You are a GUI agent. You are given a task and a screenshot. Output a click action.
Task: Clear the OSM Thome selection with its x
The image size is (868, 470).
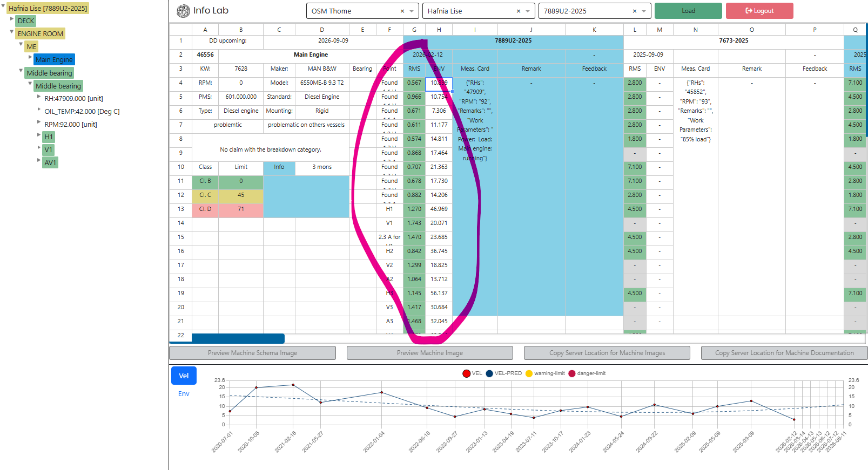(402, 11)
